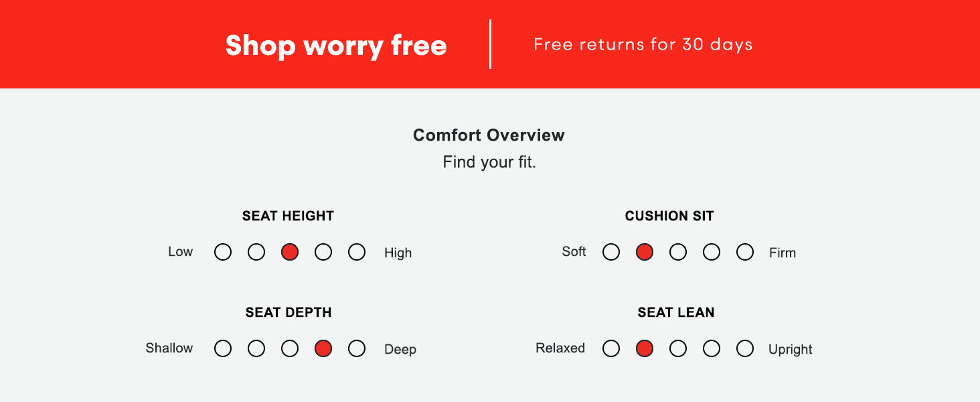
Task: Click the Find your fit subtitle
Action: [489, 162]
